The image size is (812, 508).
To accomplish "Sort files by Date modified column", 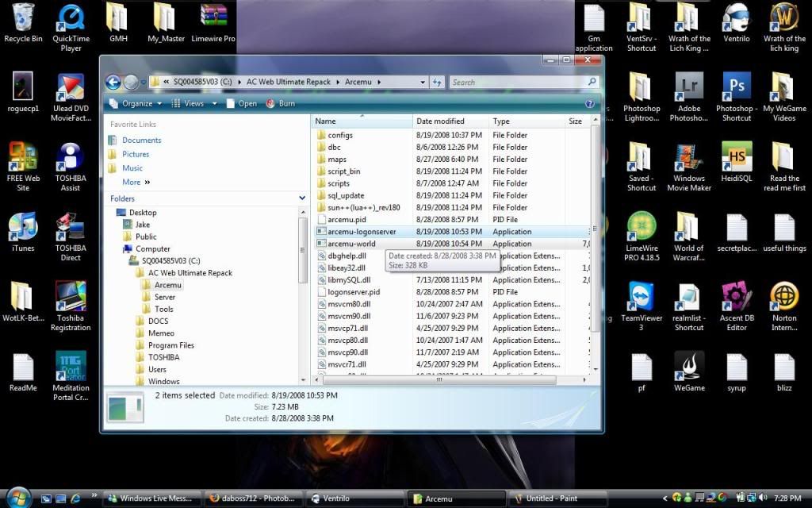I will [450, 121].
